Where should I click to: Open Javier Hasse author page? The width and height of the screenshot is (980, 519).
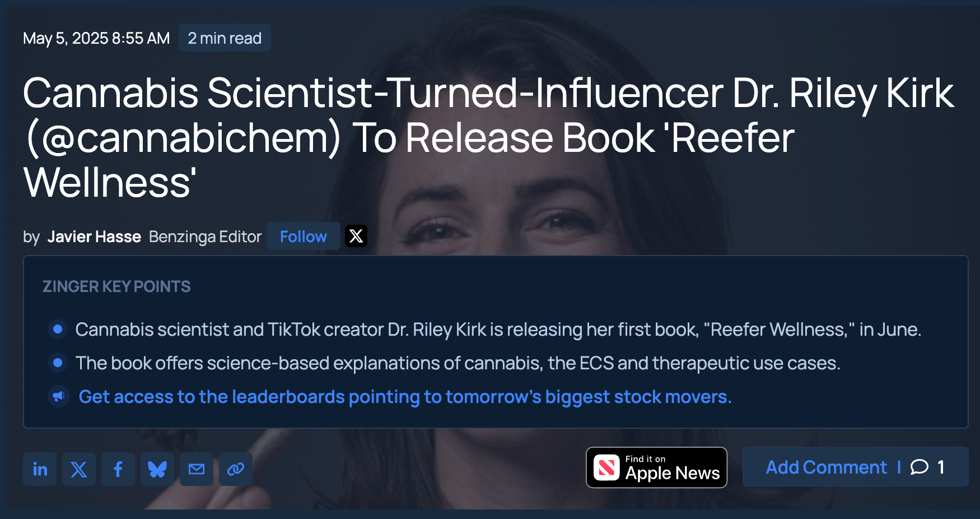(x=94, y=237)
